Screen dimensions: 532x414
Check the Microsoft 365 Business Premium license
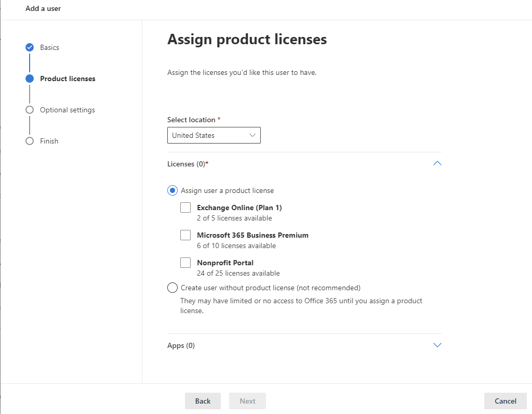185,235
